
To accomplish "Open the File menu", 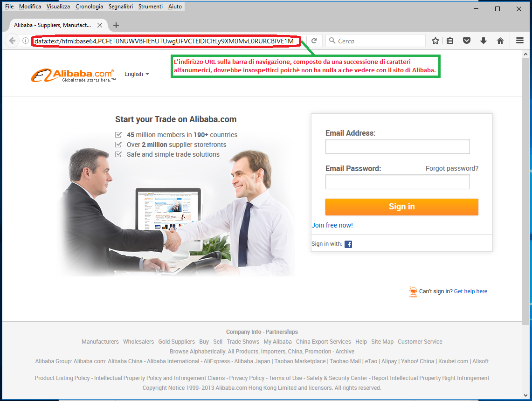I will coord(9,7).
